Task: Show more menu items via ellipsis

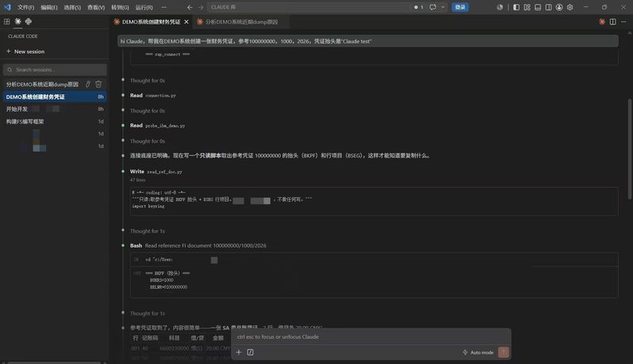Action: [164, 7]
